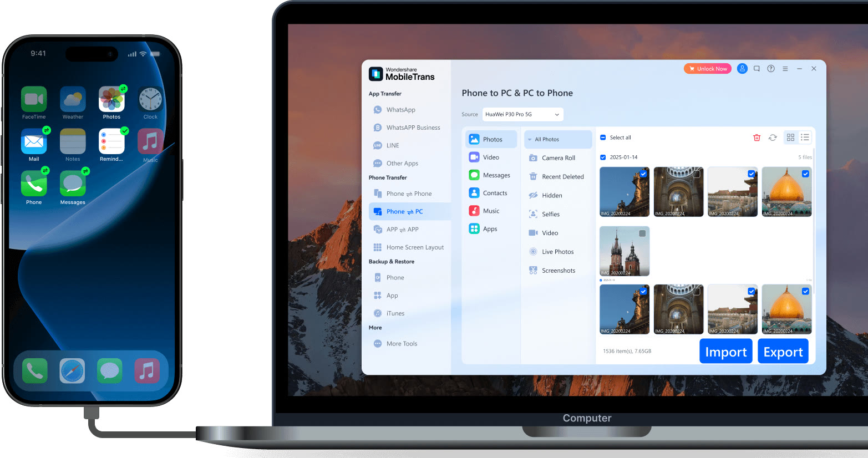Screen dimensions: 868x458
Task: Tap the Mail app on the phone
Action: click(34, 141)
